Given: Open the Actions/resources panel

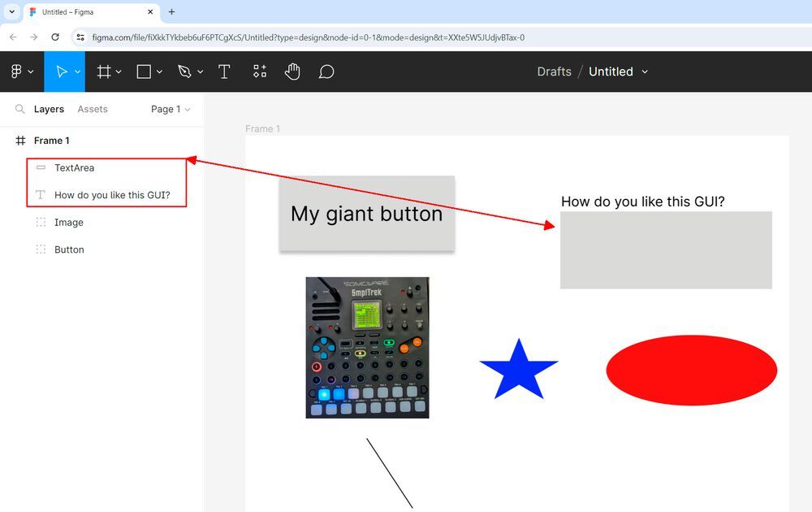Looking at the screenshot, I should (259, 72).
